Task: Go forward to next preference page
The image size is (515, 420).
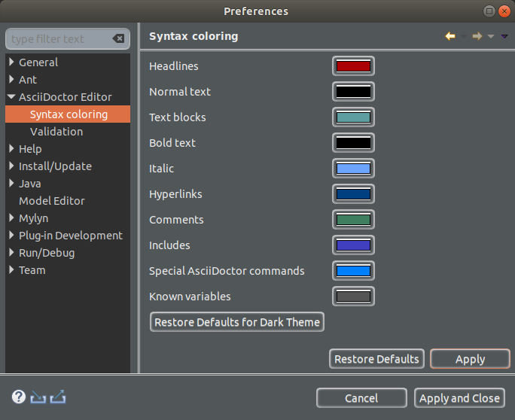Action: coord(477,36)
